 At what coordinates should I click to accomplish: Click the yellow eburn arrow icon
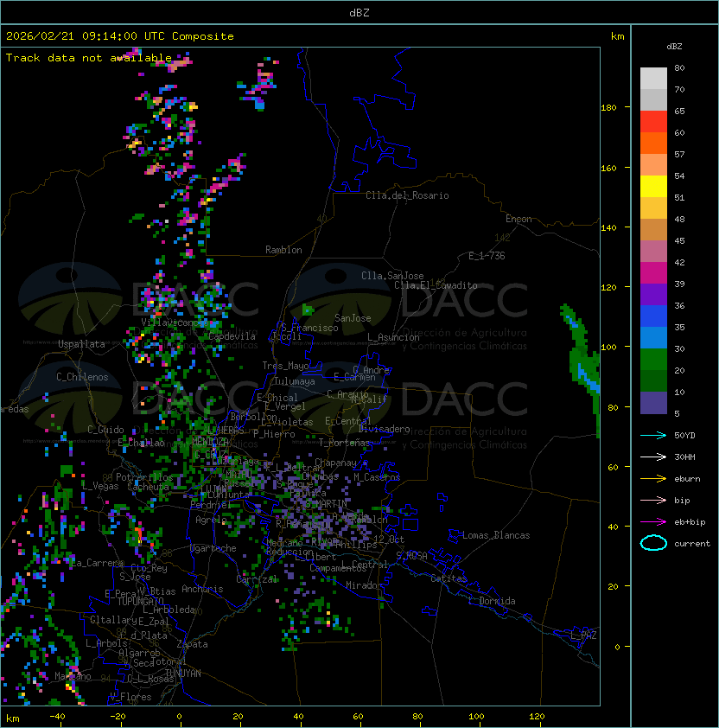coord(653,479)
